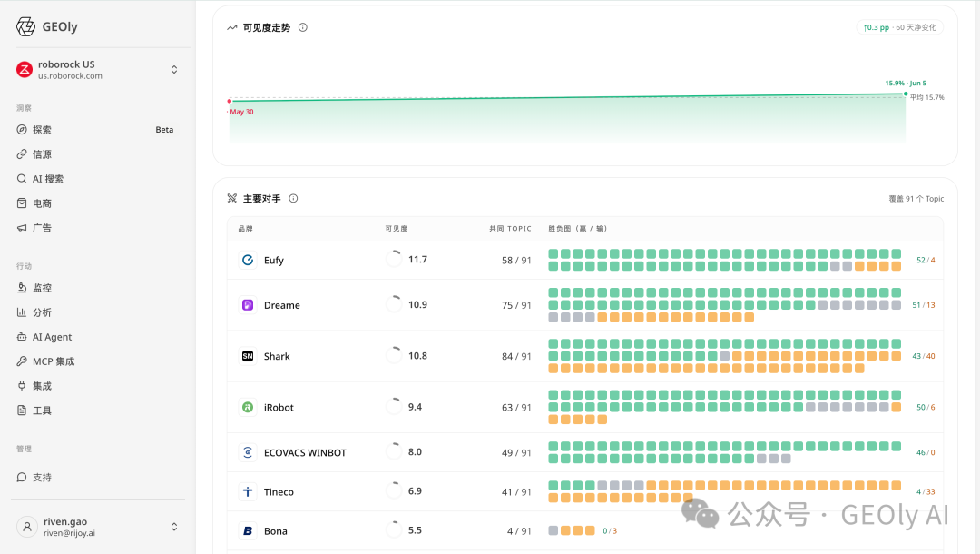Image resolution: width=980 pixels, height=554 pixels.
Task: Open the ECOVACS WINBOT competitor row
Action: pos(585,452)
